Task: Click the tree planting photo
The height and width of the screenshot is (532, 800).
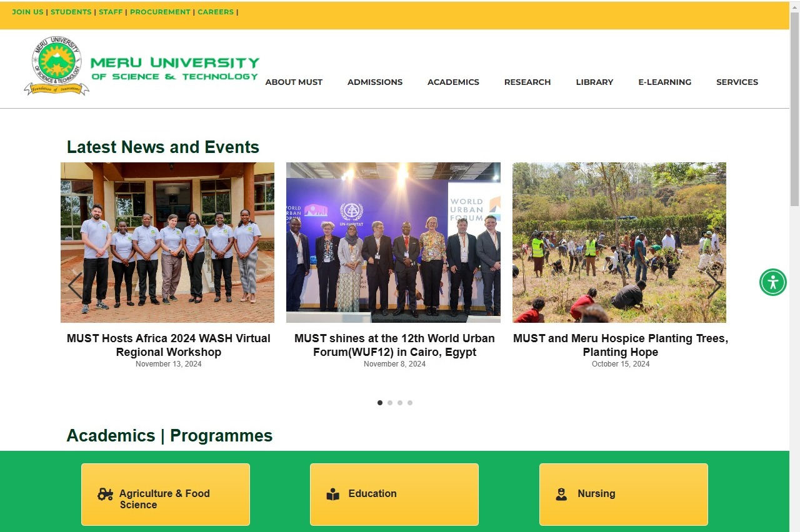Action: 619,242
